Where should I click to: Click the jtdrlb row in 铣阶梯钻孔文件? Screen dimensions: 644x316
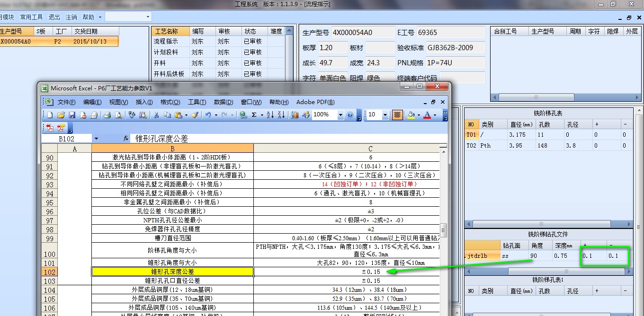[x=549, y=256]
